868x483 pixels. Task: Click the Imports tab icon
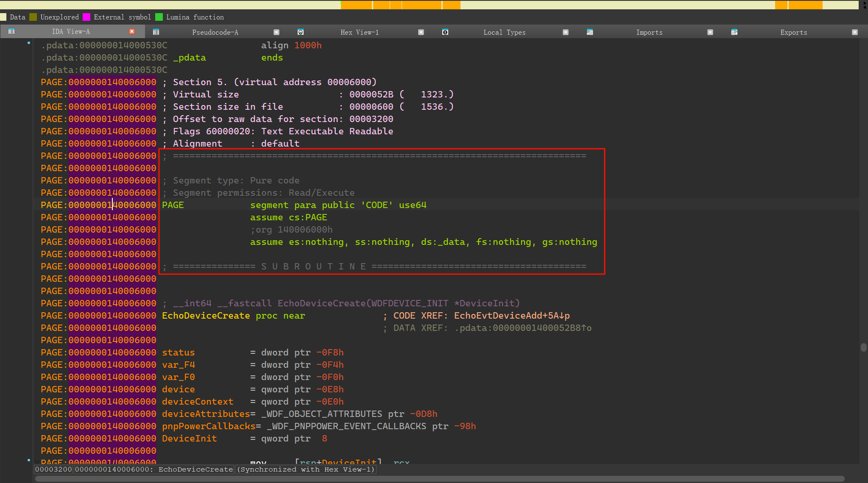[x=590, y=32]
